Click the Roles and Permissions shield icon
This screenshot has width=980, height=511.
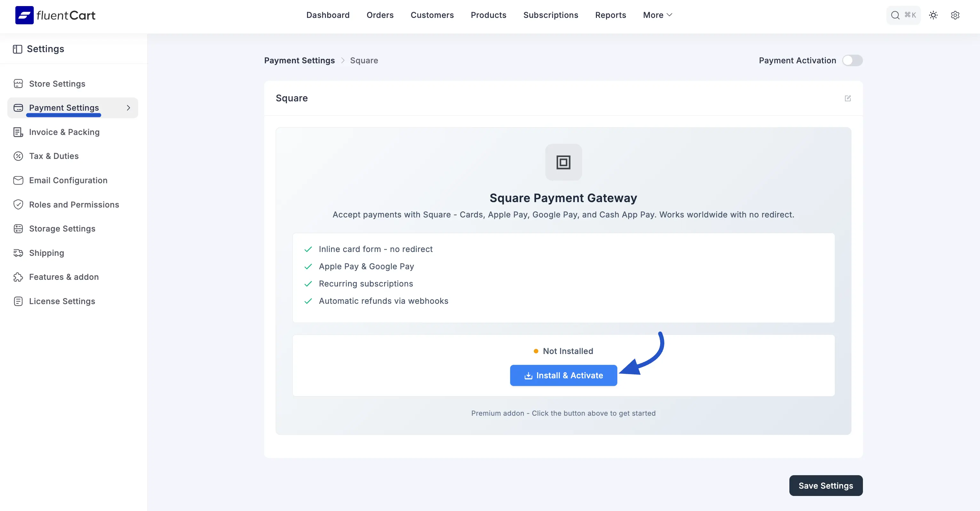18,204
